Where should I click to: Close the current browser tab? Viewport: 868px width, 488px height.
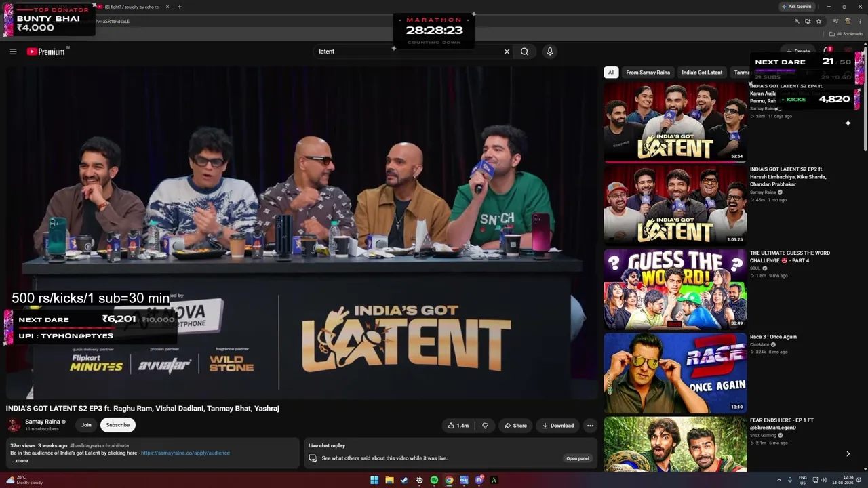point(167,7)
